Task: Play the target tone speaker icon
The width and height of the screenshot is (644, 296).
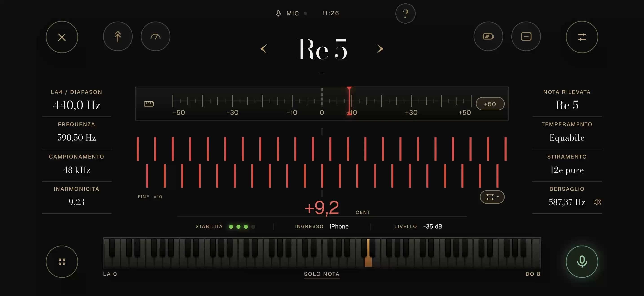Action: [597, 202]
